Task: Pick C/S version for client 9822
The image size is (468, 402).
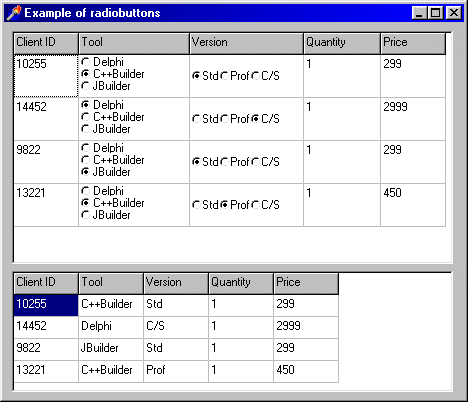Action: pyautogui.click(x=256, y=162)
